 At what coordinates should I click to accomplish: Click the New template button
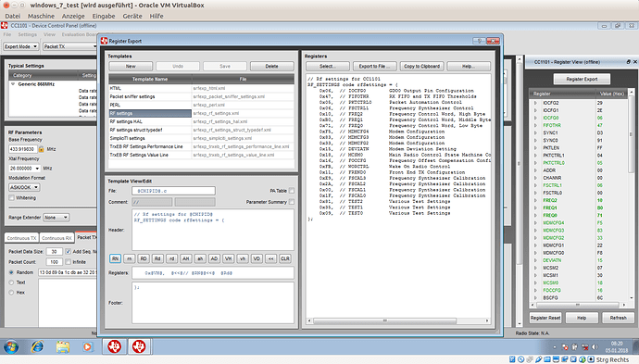(x=131, y=66)
